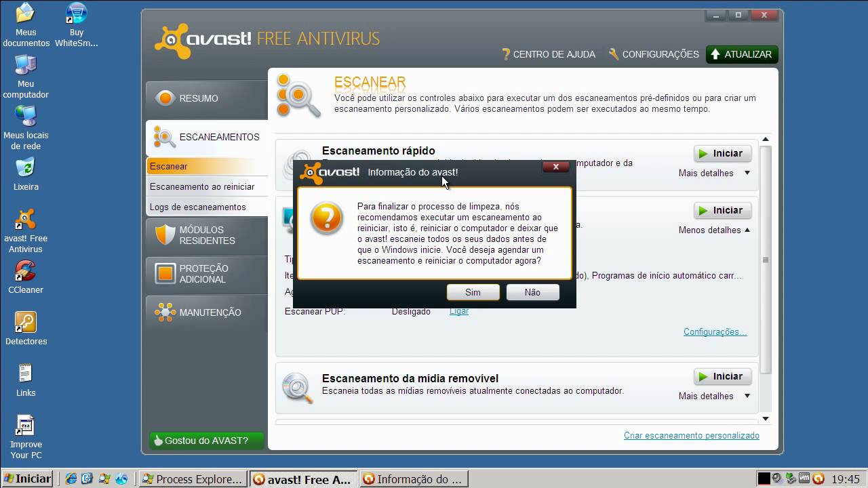The width and height of the screenshot is (868, 488).
Task: Click the large Escanear header icon
Action: (298, 96)
